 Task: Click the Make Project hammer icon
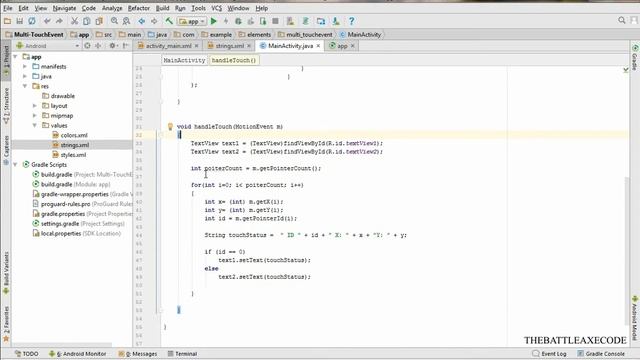point(169,21)
